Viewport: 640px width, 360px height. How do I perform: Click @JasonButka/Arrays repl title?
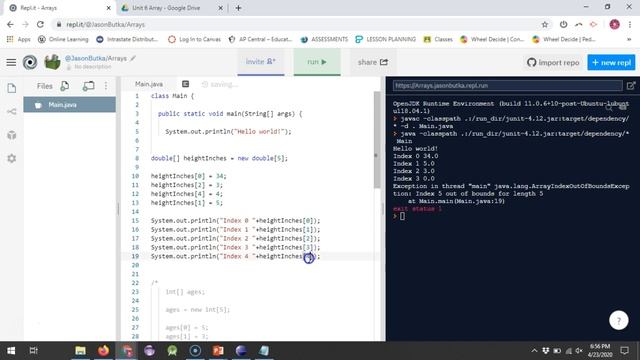coord(96,58)
